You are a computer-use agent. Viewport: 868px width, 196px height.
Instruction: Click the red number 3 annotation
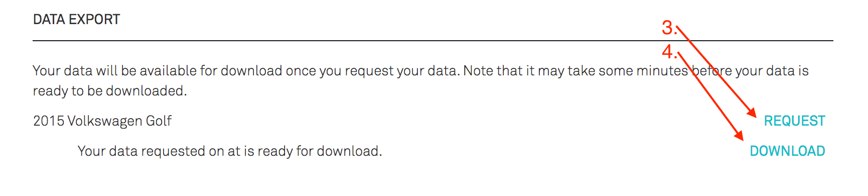pos(668,28)
